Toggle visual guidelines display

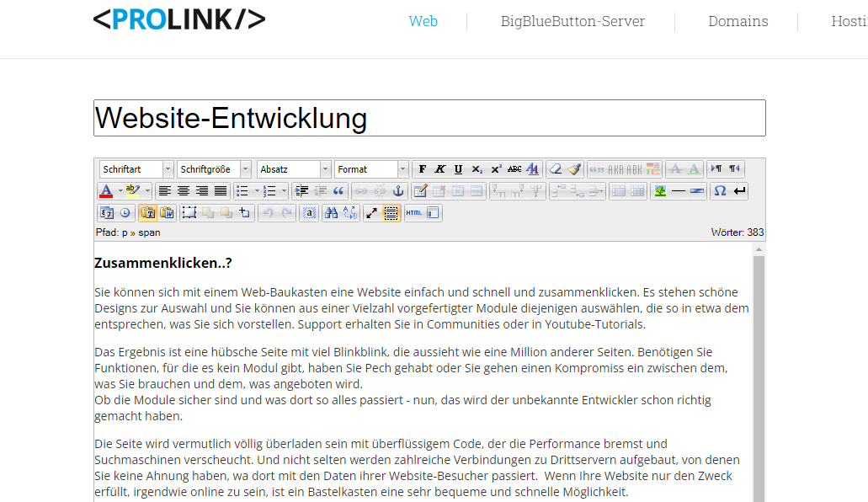[x=391, y=213]
